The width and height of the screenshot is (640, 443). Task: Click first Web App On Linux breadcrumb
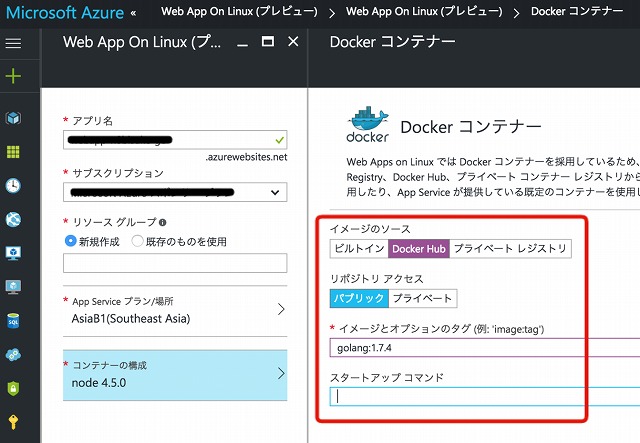point(239,11)
